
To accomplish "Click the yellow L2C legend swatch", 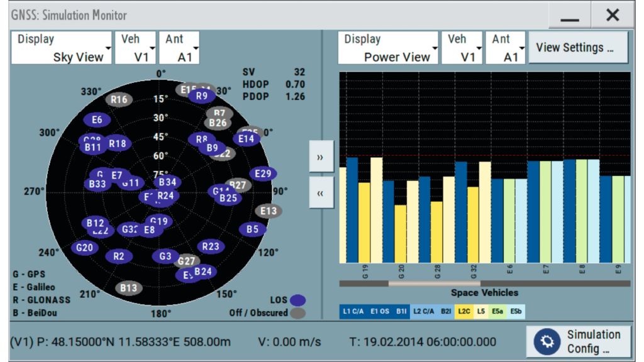I will pyautogui.click(x=465, y=311).
